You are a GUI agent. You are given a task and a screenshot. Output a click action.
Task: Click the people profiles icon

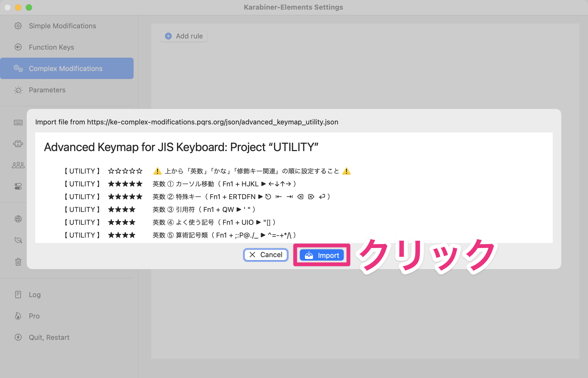18,165
